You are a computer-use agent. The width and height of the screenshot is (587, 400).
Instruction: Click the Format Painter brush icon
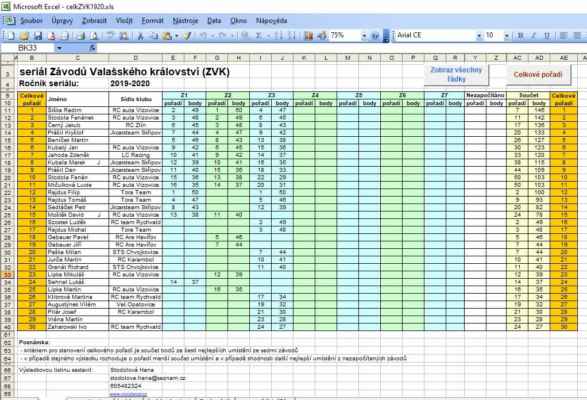(187, 36)
